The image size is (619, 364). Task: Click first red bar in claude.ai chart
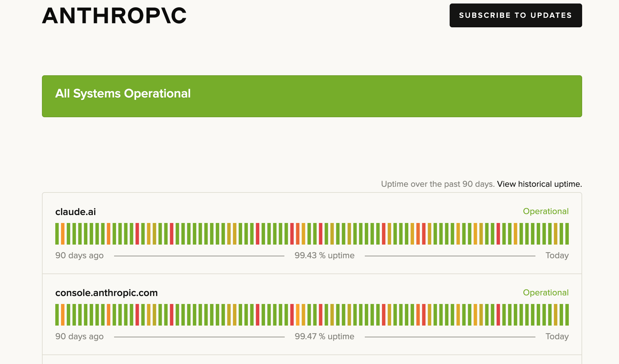[137, 234]
